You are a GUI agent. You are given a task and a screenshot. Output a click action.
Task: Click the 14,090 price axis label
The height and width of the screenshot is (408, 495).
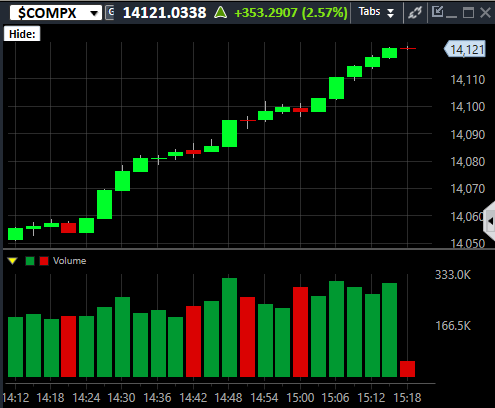467,135
